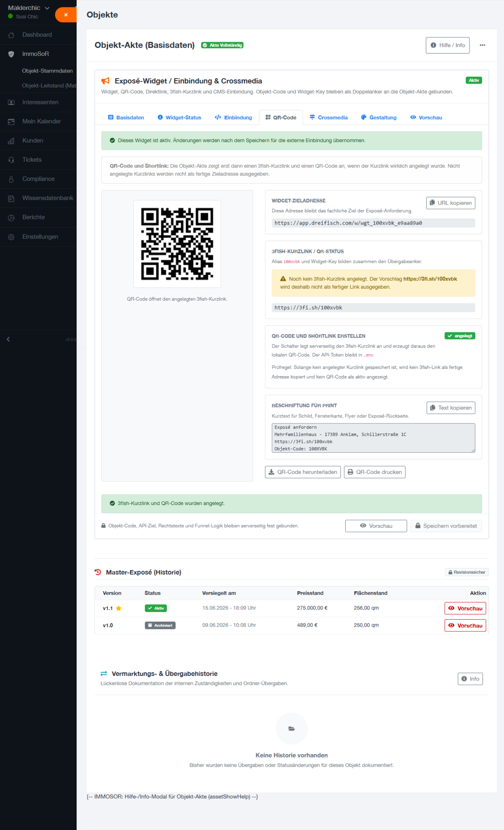Click the Text kopieren button

[x=451, y=408]
